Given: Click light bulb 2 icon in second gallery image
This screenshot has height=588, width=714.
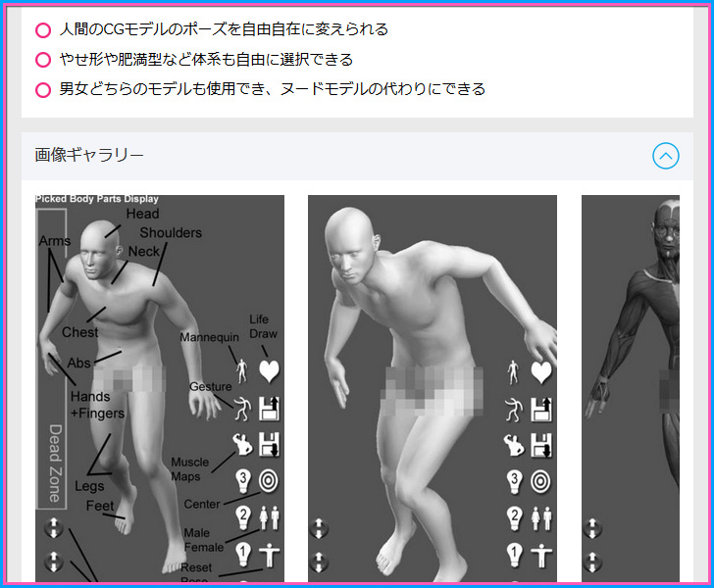Looking at the screenshot, I should click(514, 518).
